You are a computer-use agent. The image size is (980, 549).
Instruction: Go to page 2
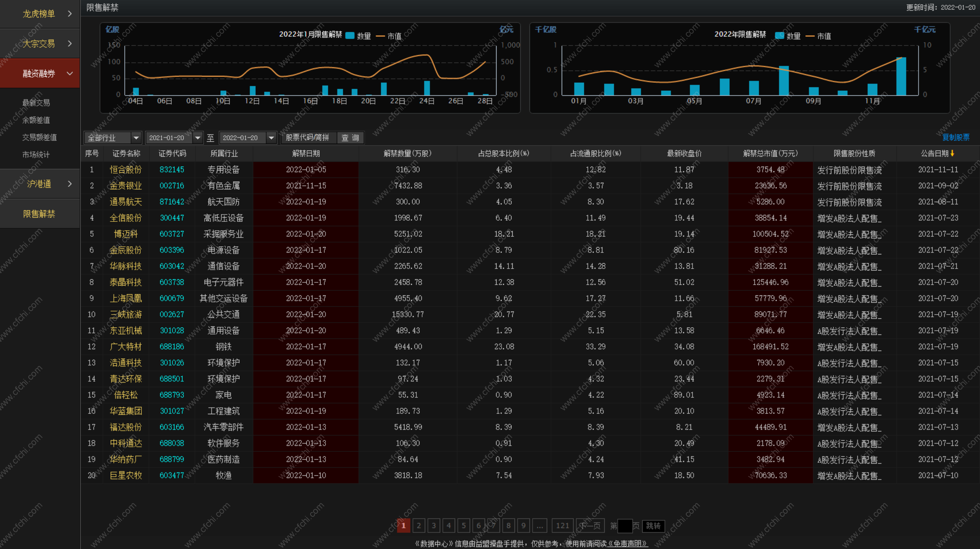coord(419,526)
